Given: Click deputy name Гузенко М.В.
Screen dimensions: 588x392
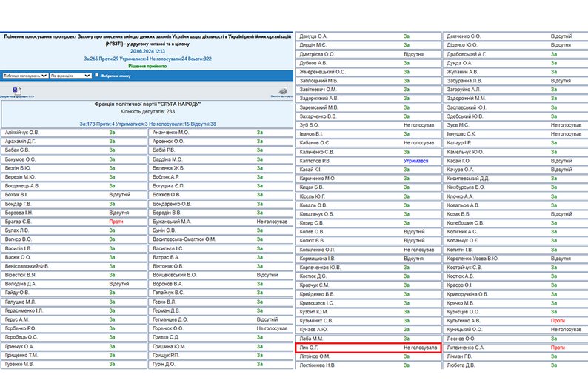Looking at the screenshot, I should coord(21,364).
